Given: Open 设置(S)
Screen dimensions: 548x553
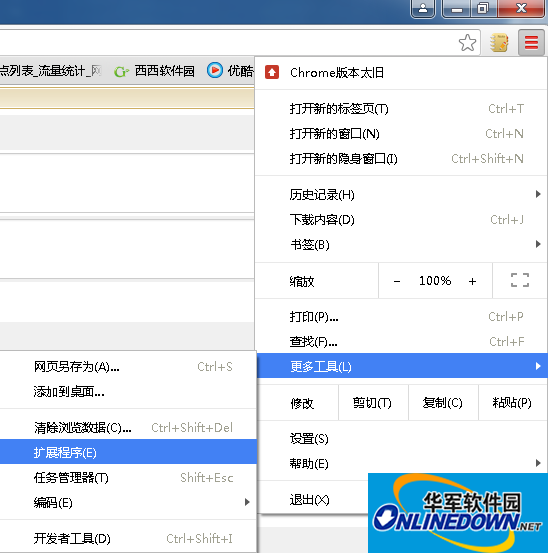Looking at the screenshot, I should [401, 439].
